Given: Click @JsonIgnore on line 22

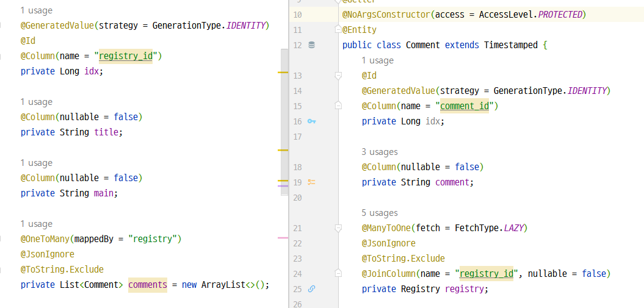Looking at the screenshot, I should click(388, 243).
